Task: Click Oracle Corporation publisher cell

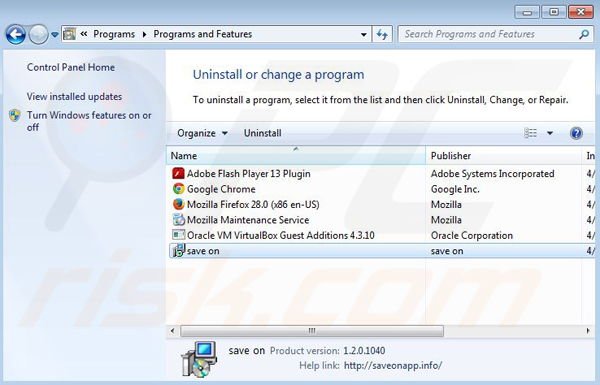Action: 472,235
